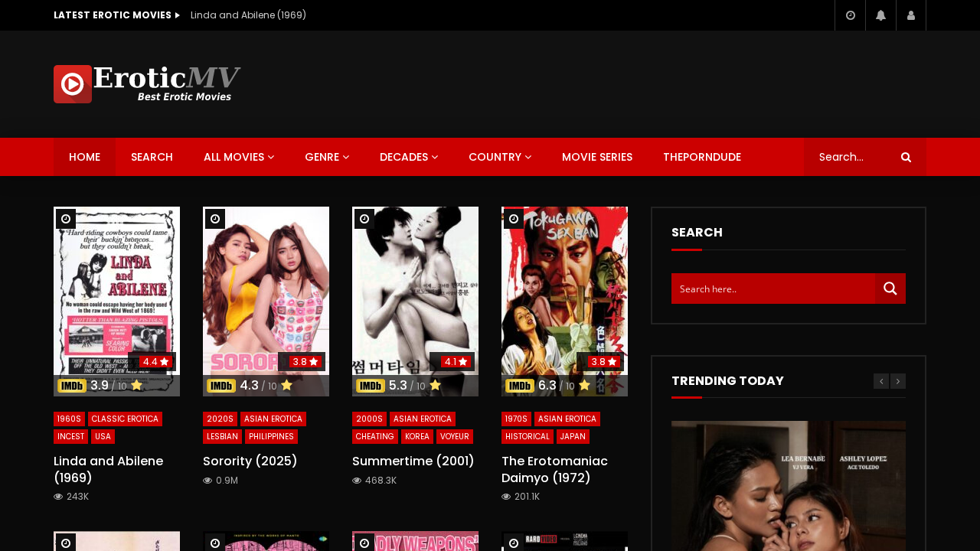The height and width of the screenshot is (551, 980).
Task: Open latest ticker link Linda and Abilene (1969)
Action: [248, 15]
